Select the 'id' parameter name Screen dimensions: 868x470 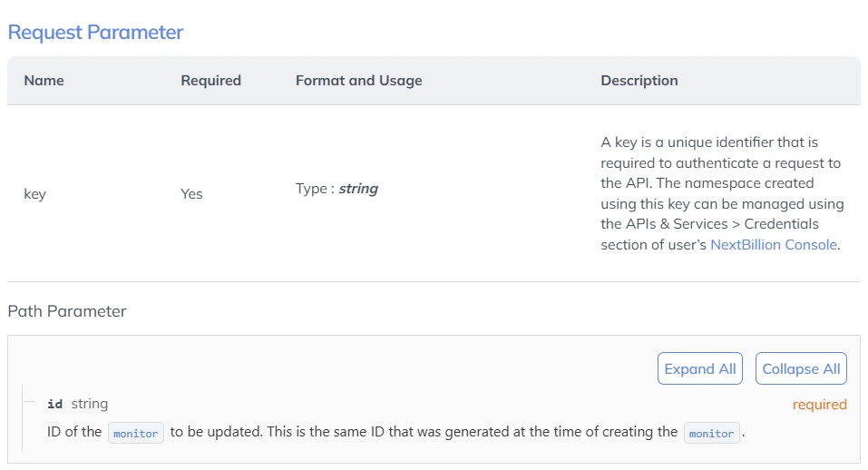point(54,404)
